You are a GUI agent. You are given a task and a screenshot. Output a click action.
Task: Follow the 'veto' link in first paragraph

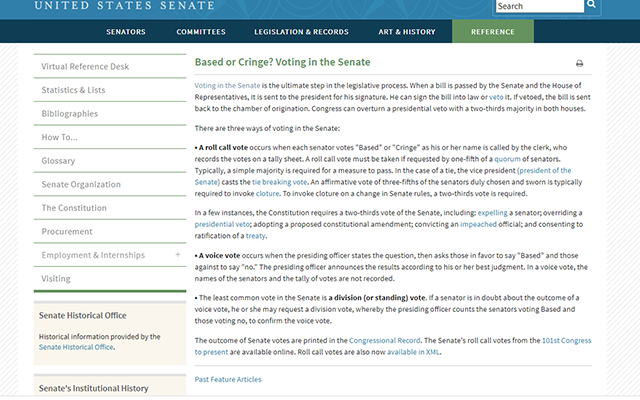pos(496,97)
